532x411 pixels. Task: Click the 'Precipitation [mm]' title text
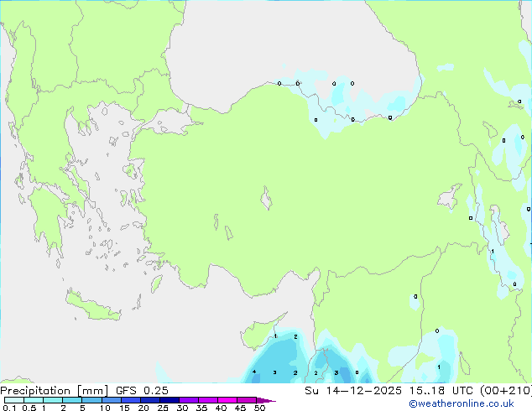coord(54,391)
